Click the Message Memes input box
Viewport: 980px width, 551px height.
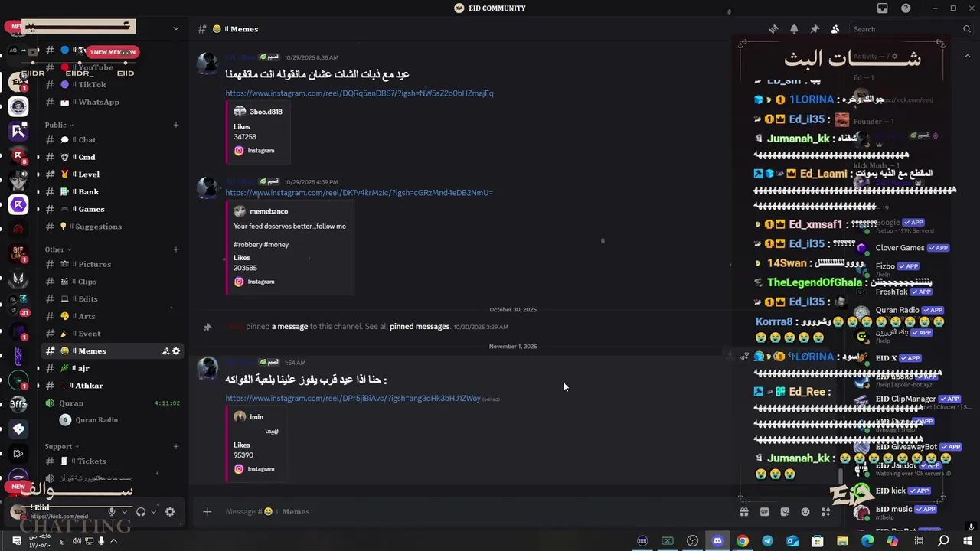475,511
